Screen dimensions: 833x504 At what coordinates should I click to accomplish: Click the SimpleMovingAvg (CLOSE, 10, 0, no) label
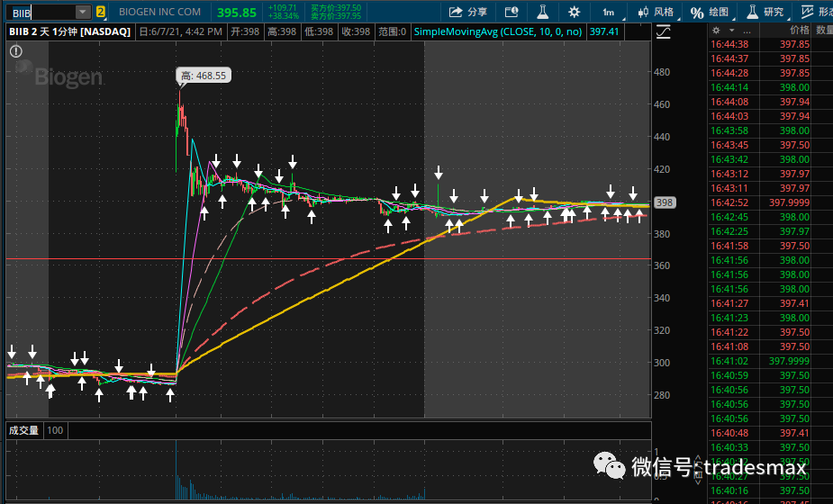click(x=498, y=31)
